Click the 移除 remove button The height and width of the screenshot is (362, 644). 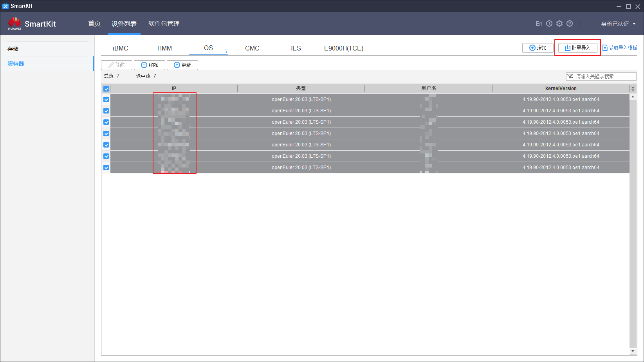pyautogui.click(x=150, y=65)
